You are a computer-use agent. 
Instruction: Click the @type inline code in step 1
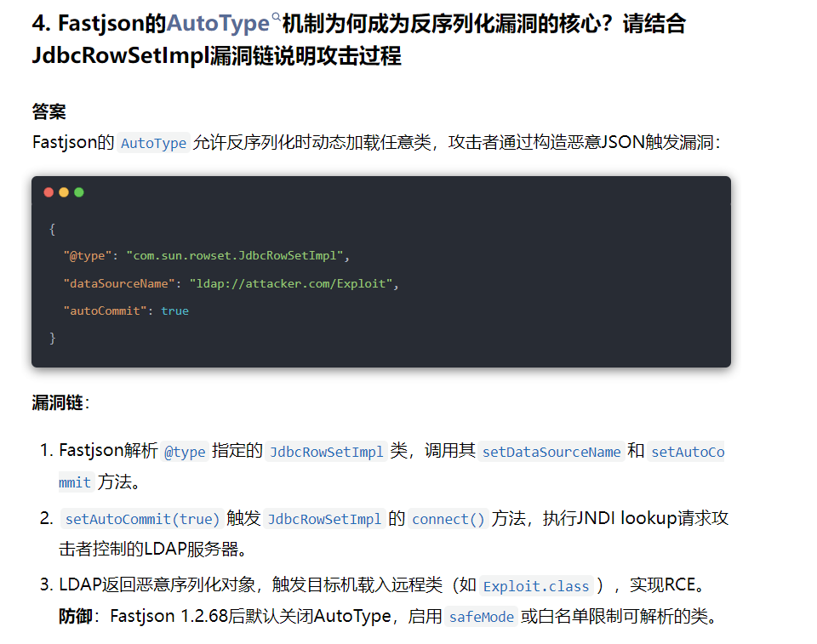click(185, 452)
